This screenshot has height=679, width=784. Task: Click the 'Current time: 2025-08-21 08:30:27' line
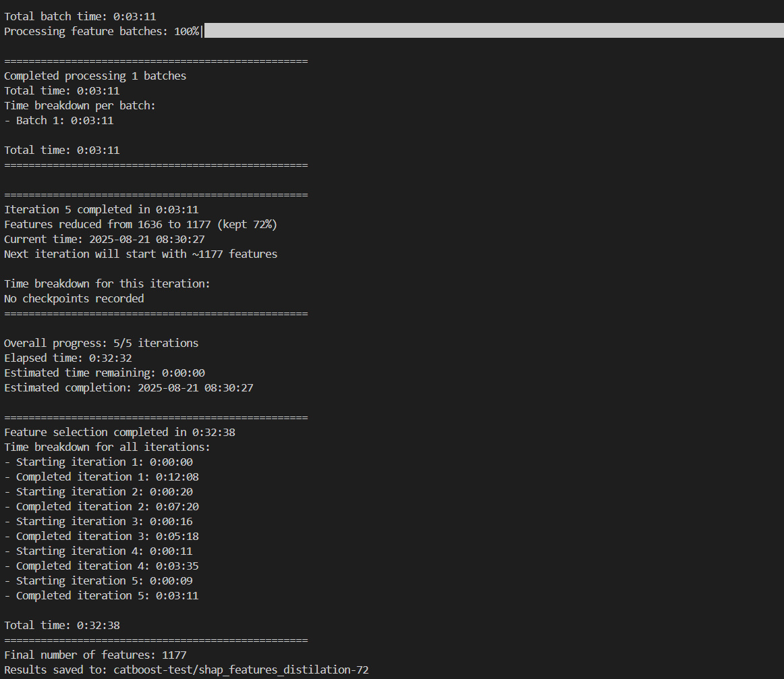pos(105,239)
